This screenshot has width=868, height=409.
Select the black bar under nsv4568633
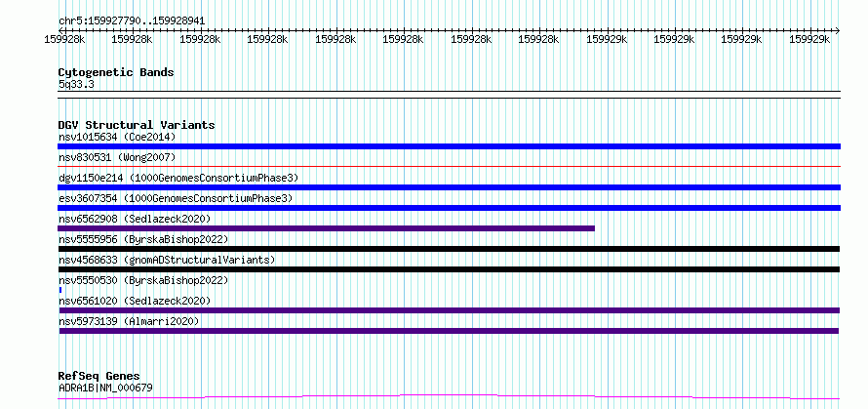(x=449, y=269)
